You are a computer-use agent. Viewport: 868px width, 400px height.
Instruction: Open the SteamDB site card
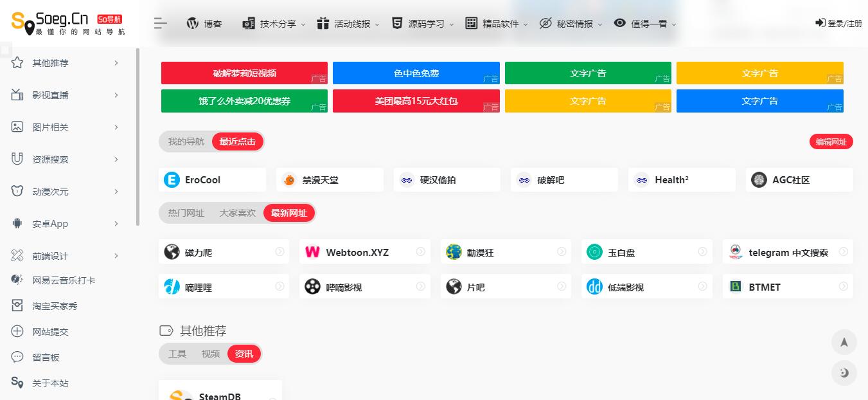click(220, 390)
